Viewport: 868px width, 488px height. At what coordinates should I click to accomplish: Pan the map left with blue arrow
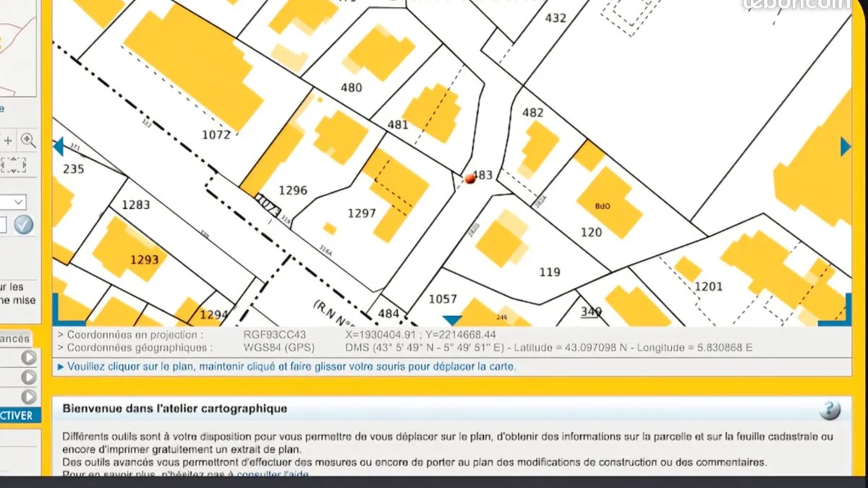(59, 147)
